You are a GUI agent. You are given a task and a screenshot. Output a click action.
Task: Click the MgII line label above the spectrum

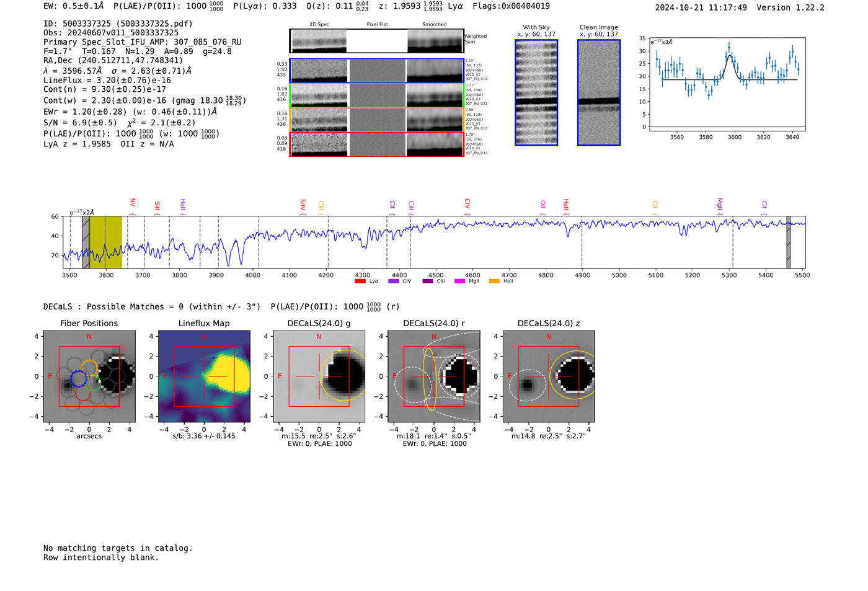tap(720, 203)
